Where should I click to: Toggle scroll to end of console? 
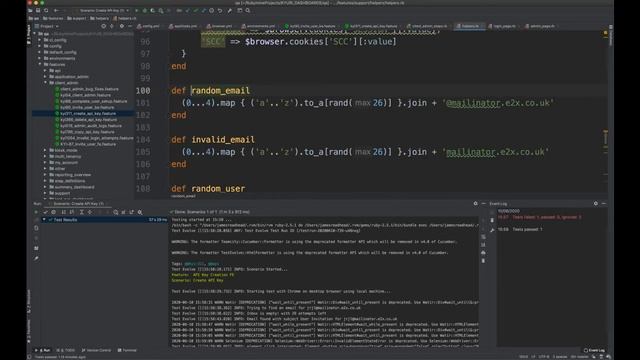483,245
